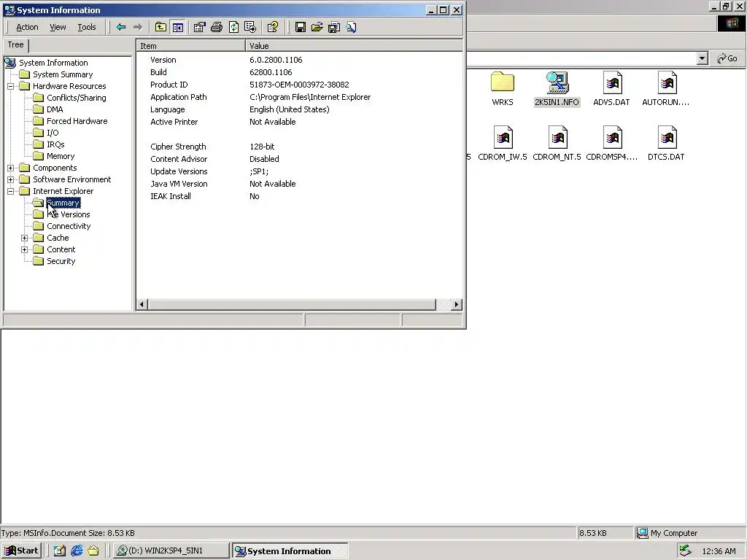Switch to (D:) WIN2KSP4_5IN1 taskbar button
The image size is (747, 560).
click(x=171, y=551)
